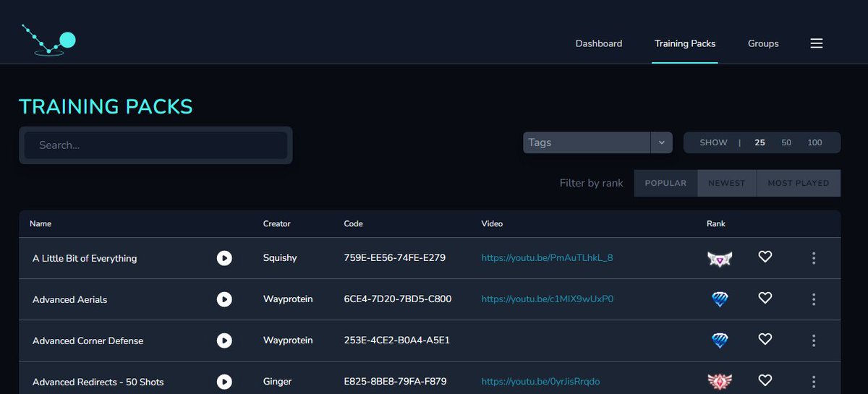Focus the Search training packs field
Screen dimensions: 868x394
pos(156,145)
